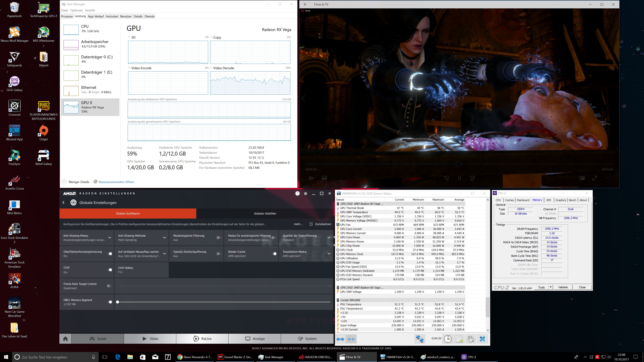Open Tessellation-Modus dropdown
The height and width of the screenshot is (362, 644).
pos(329,254)
